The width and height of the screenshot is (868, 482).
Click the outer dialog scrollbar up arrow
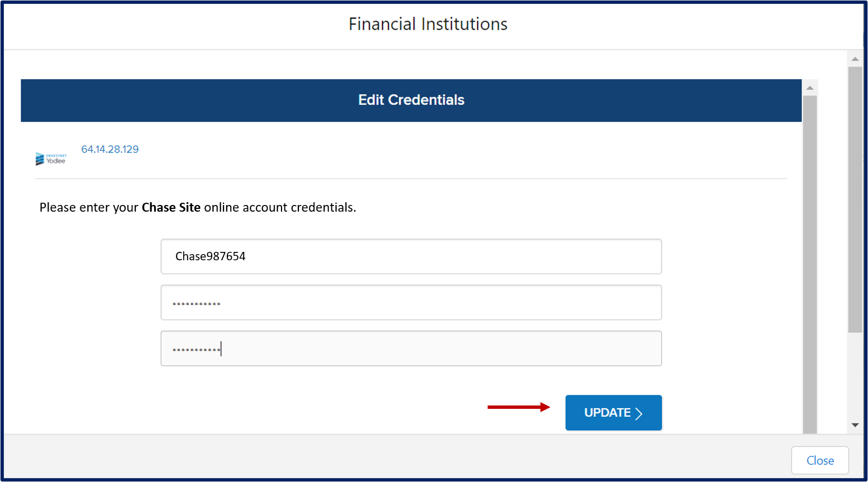click(855, 59)
